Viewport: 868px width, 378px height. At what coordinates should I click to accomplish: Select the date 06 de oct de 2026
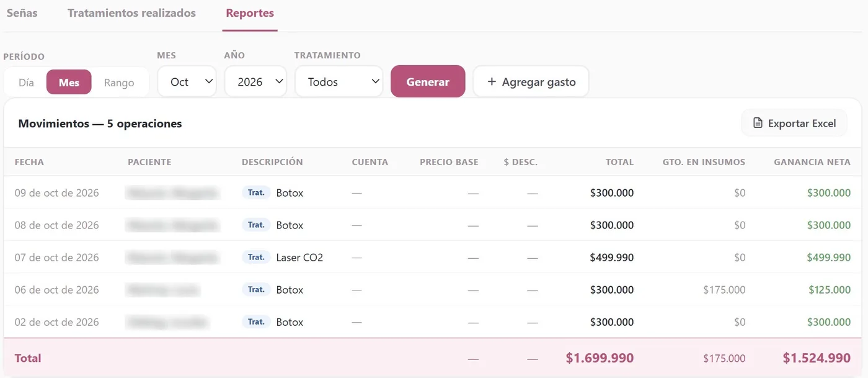point(56,290)
